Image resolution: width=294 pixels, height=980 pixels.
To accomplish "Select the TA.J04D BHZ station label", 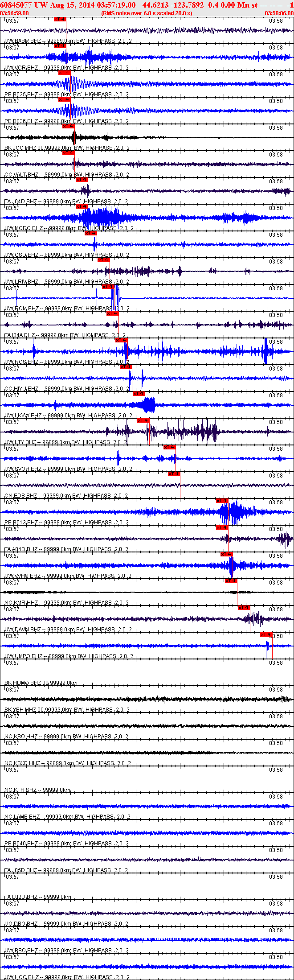I will tap(65, 202).
